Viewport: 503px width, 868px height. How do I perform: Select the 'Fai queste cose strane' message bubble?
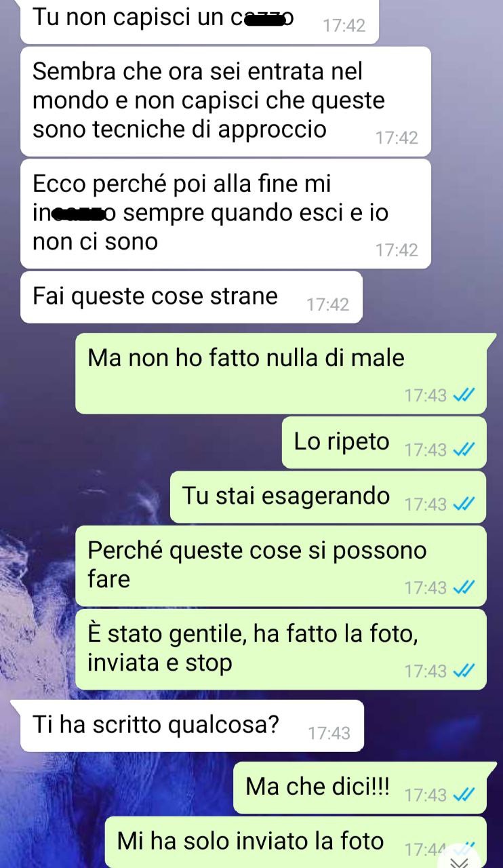click(x=191, y=297)
